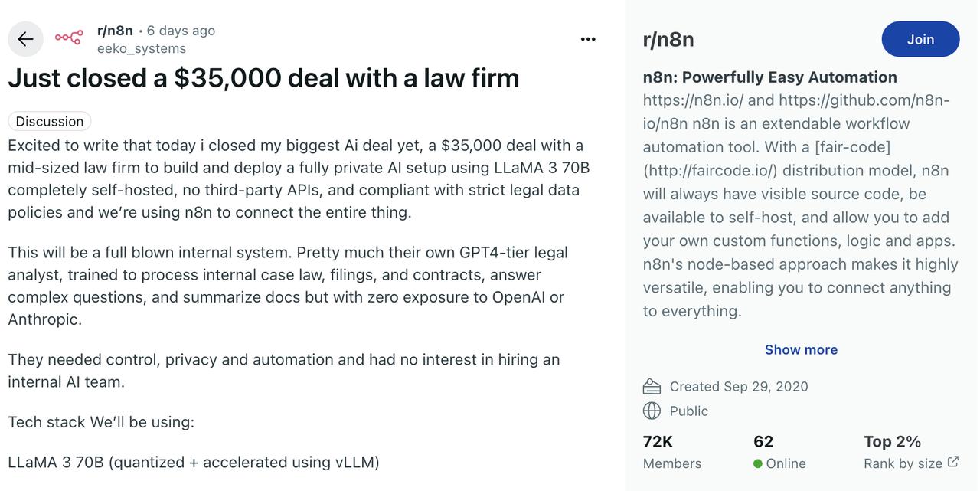Open the n8n subreddit avatar icon
The width and height of the screenshot is (980, 491).
(x=69, y=38)
